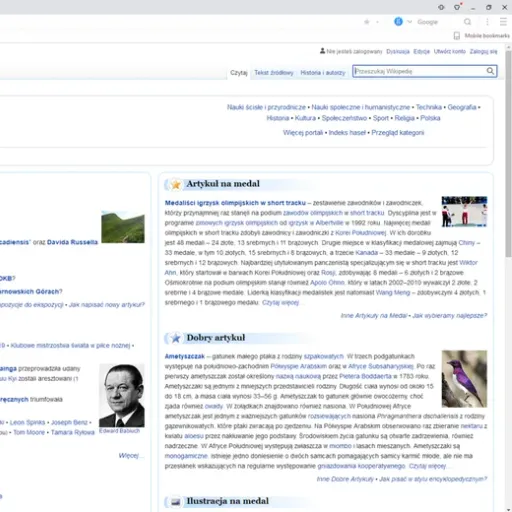This screenshot has height=512, width=512.
Task: Click Jak wybieramy najlepsze? link
Action: (x=450, y=315)
